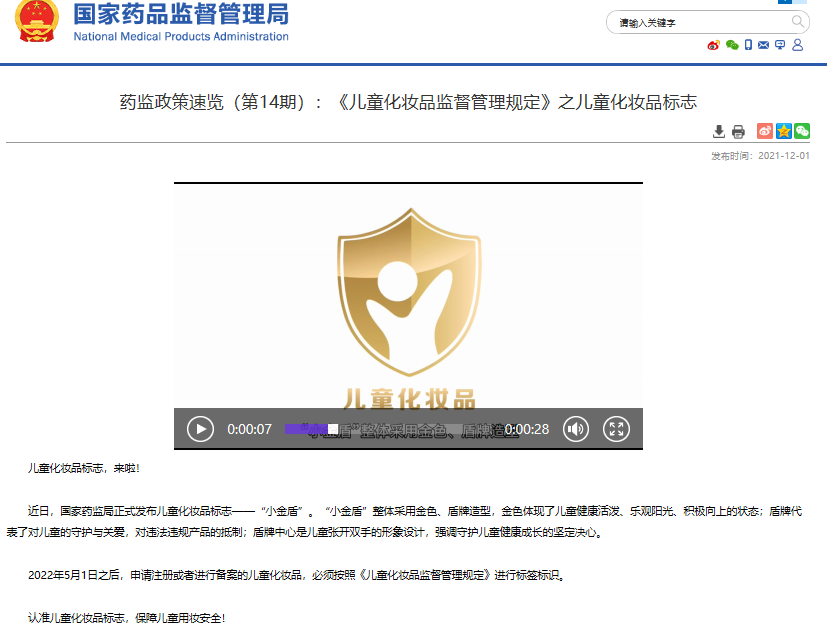Click the national emblem icon at top left
This screenshot has width=827, height=629.
tap(37, 24)
